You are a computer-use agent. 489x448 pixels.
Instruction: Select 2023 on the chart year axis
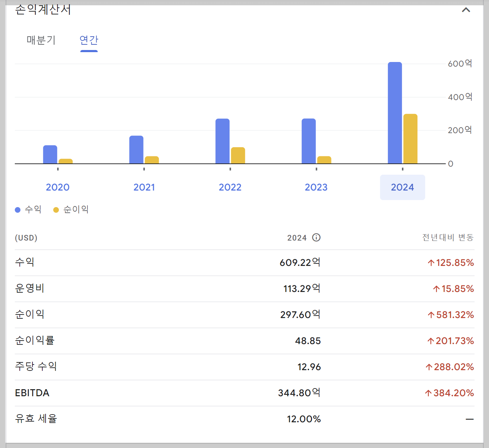click(316, 187)
